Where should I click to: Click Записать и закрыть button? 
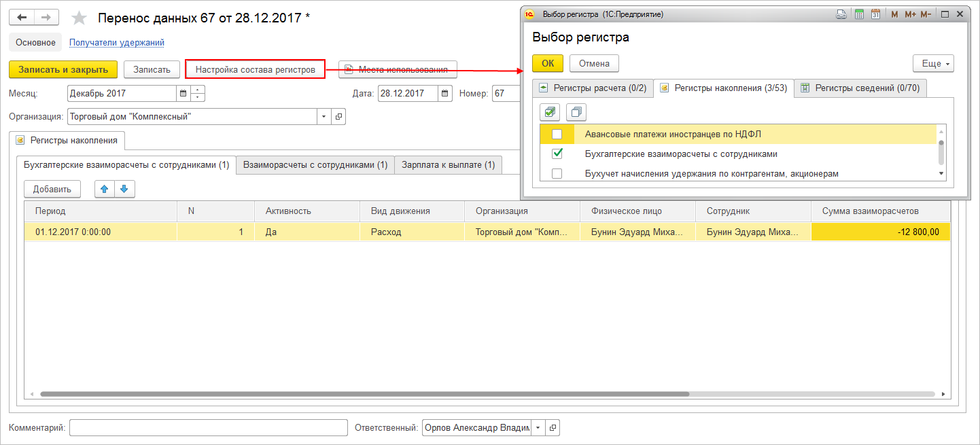click(x=63, y=69)
